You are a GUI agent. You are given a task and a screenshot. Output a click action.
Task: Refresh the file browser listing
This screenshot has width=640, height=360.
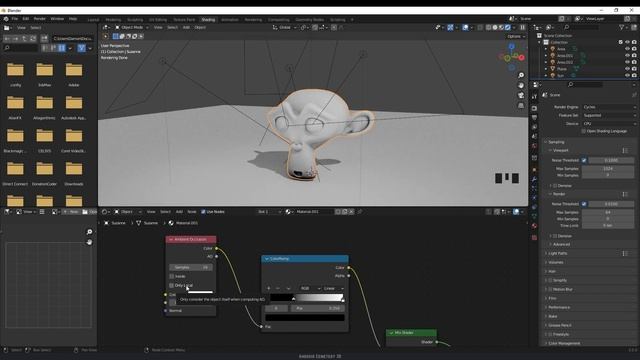[33, 38]
